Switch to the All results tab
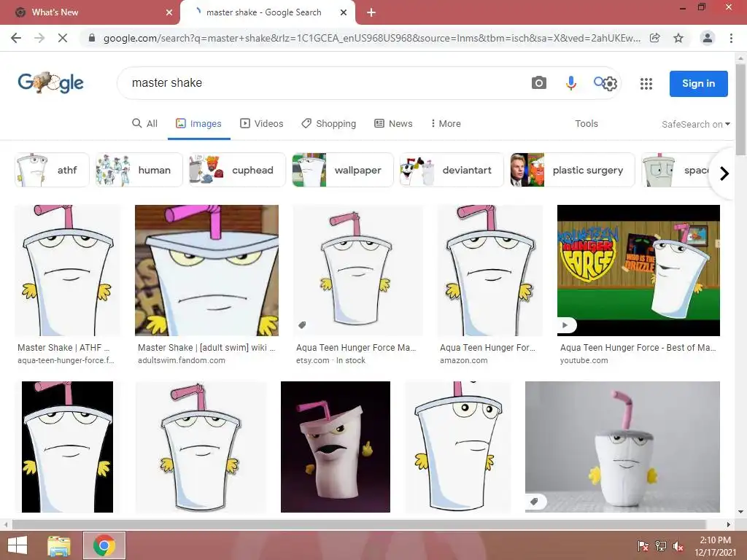 coord(145,123)
